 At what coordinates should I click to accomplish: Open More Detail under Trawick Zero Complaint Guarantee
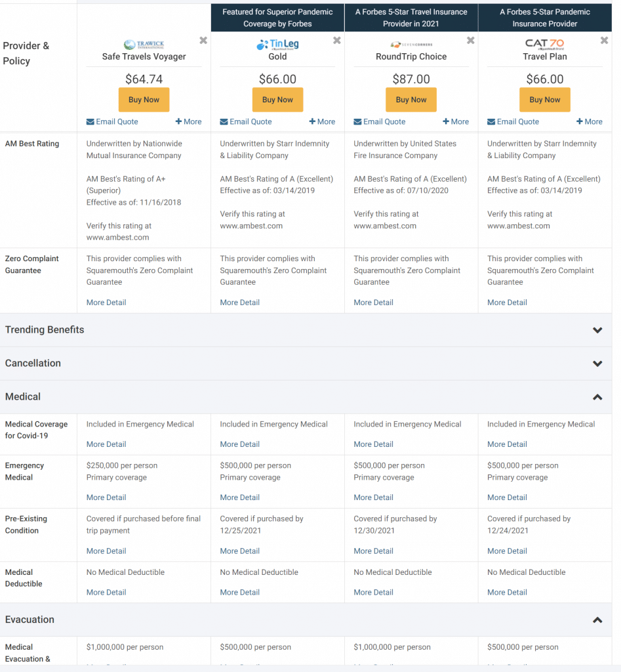[x=106, y=303]
